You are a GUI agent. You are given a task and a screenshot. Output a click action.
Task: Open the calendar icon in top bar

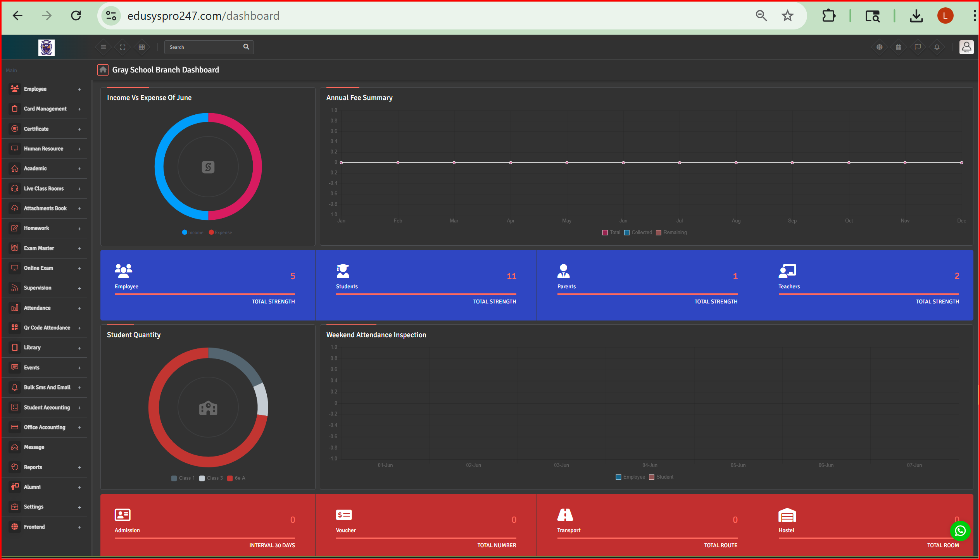point(899,47)
